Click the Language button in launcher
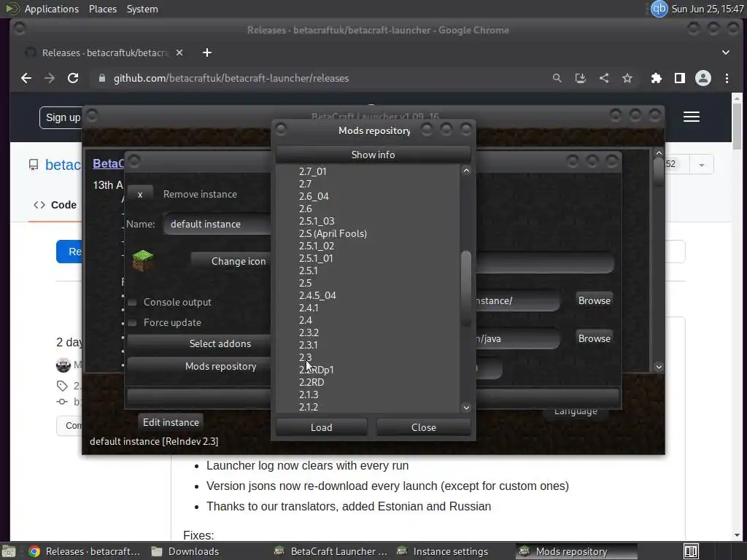The width and height of the screenshot is (747, 560). (x=576, y=411)
